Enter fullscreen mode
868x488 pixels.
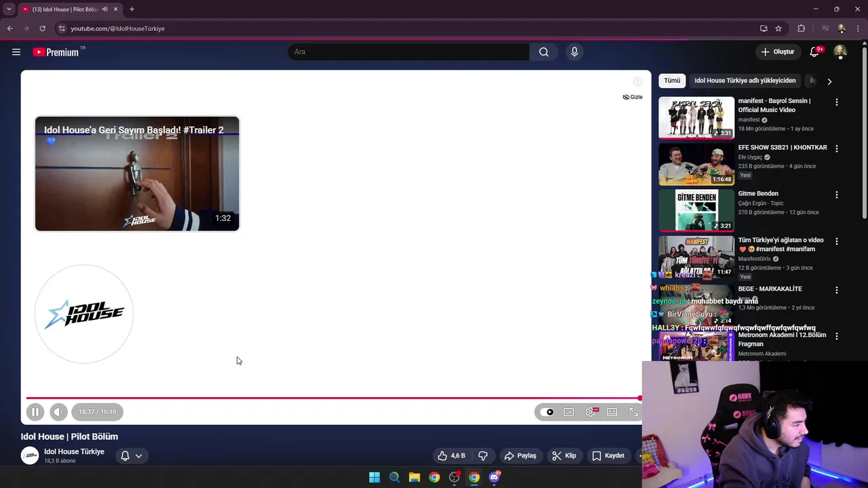click(634, 412)
